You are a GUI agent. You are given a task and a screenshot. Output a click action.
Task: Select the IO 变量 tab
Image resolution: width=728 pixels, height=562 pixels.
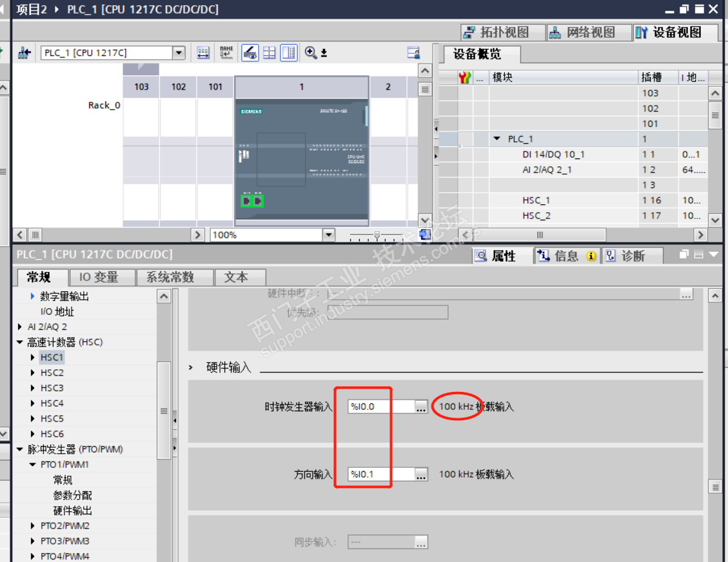102,278
